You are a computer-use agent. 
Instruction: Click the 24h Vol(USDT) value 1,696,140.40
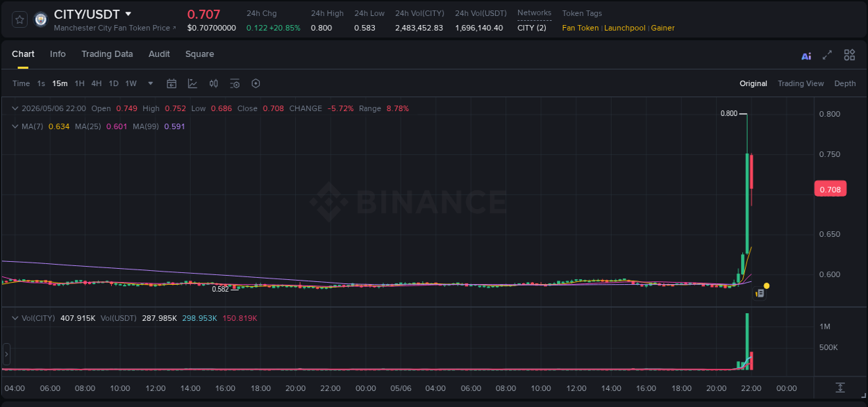coord(479,28)
